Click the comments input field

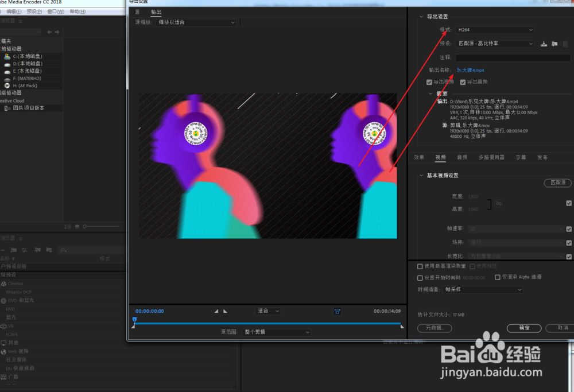tap(513, 57)
